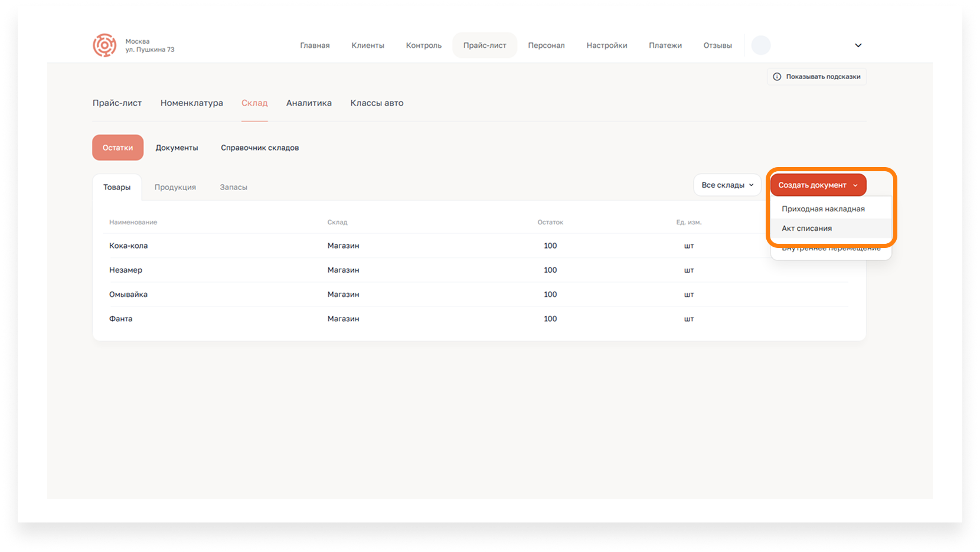This screenshot has width=980, height=552.
Task: Click the Склад column header
Action: point(337,223)
